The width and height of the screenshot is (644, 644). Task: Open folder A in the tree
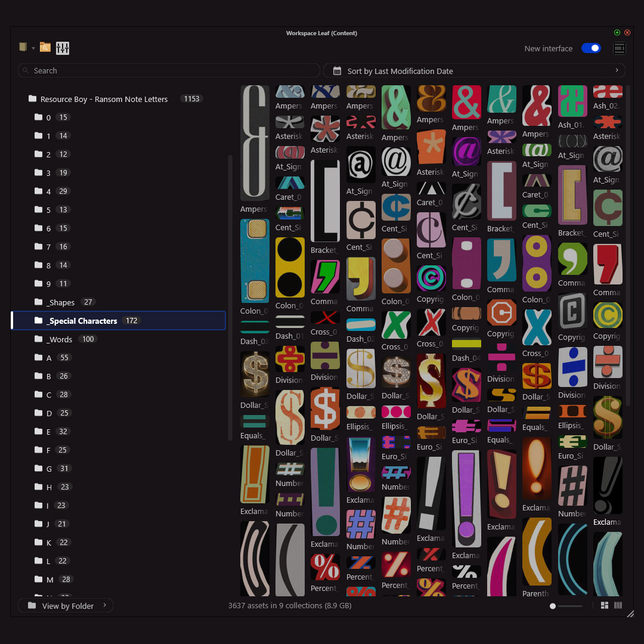pyautogui.click(x=49, y=358)
